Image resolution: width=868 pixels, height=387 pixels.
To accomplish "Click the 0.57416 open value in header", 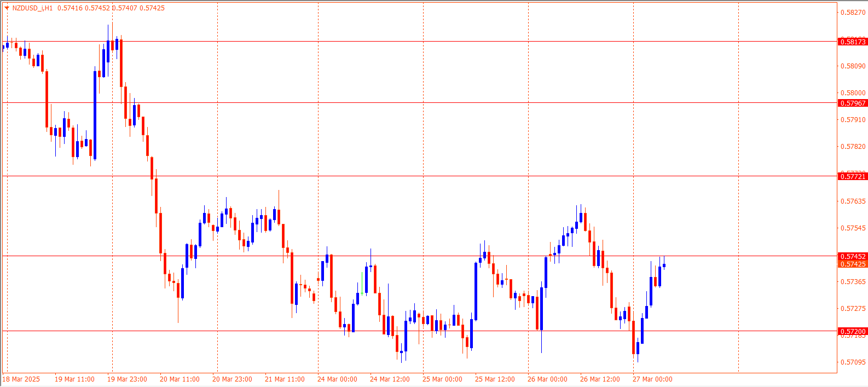I will coord(70,8).
